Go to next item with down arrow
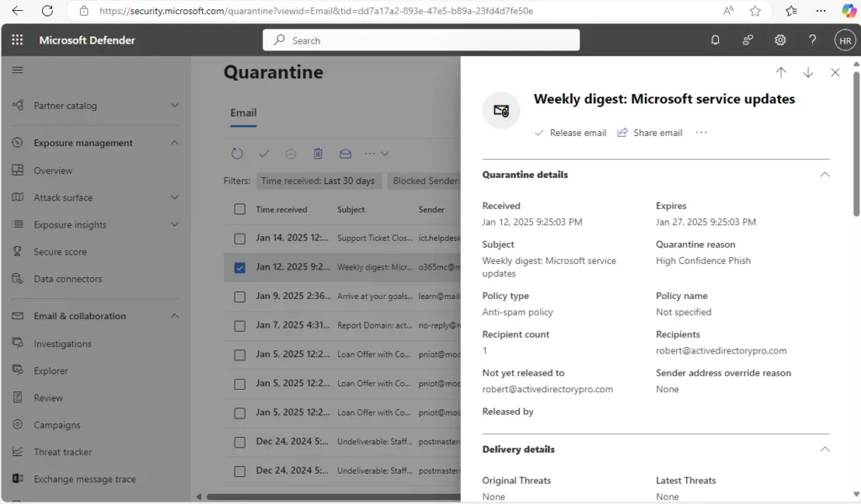 [808, 72]
